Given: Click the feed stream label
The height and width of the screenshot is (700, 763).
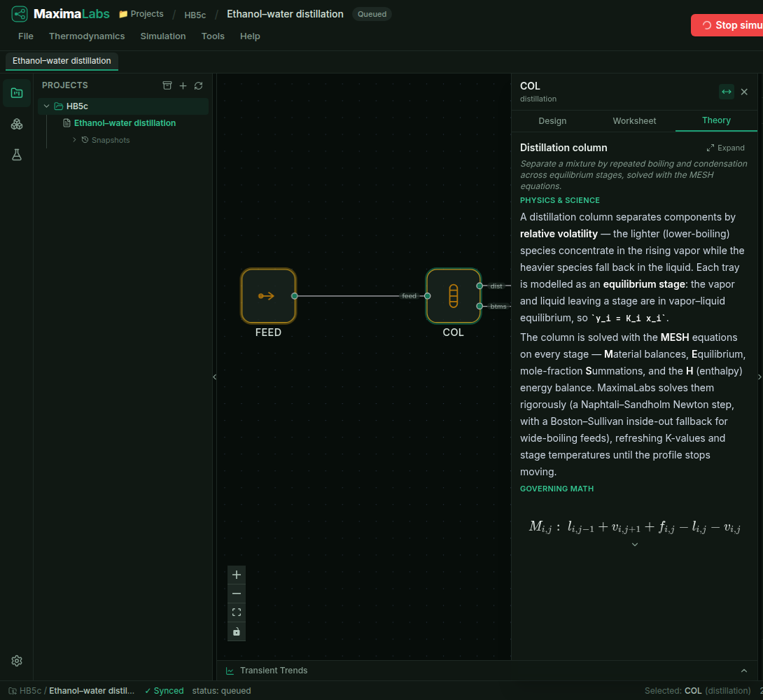Looking at the screenshot, I should [x=409, y=296].
